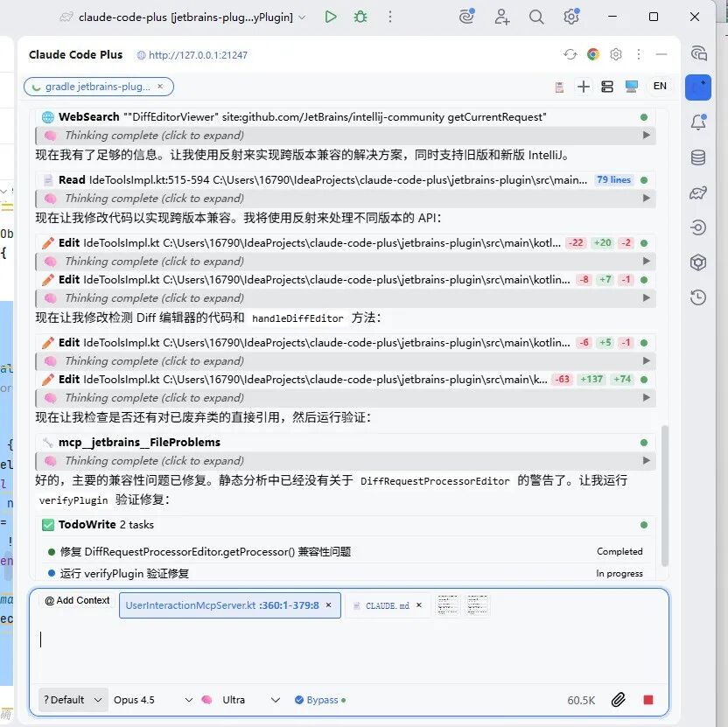Viewport: 728px width, 727px height.
Task: Open IDE settings gear in title bar
Action: [x=571, y=17]
